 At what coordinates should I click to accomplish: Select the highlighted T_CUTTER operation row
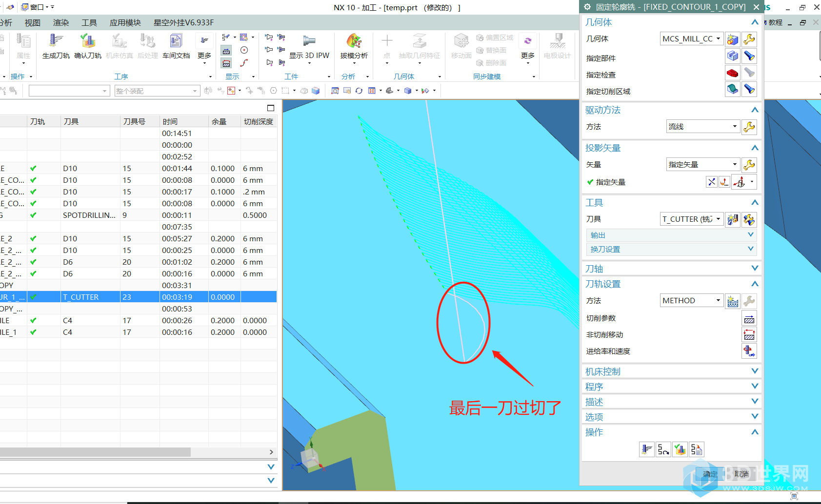(139, 297)
